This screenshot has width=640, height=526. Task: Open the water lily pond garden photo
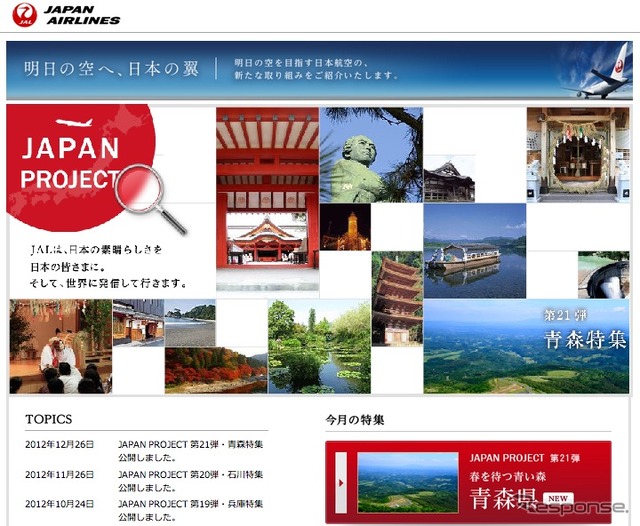click(x=320, y=346)
